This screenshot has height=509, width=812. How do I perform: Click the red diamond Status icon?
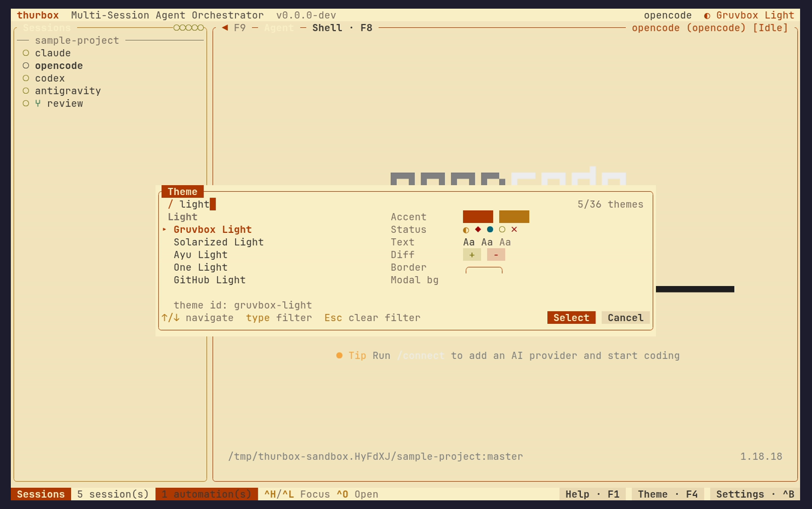pyautogui.click(x=478, y=230)
